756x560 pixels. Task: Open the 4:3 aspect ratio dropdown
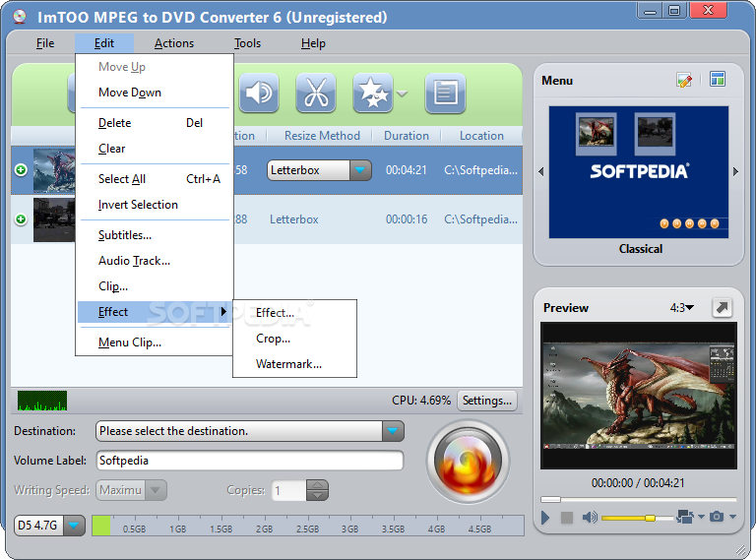pyautogui.click(x=682, y=307)
